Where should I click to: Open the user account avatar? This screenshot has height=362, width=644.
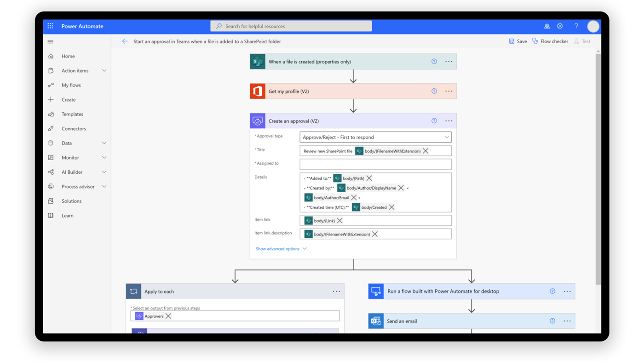(x=593, y=27)
